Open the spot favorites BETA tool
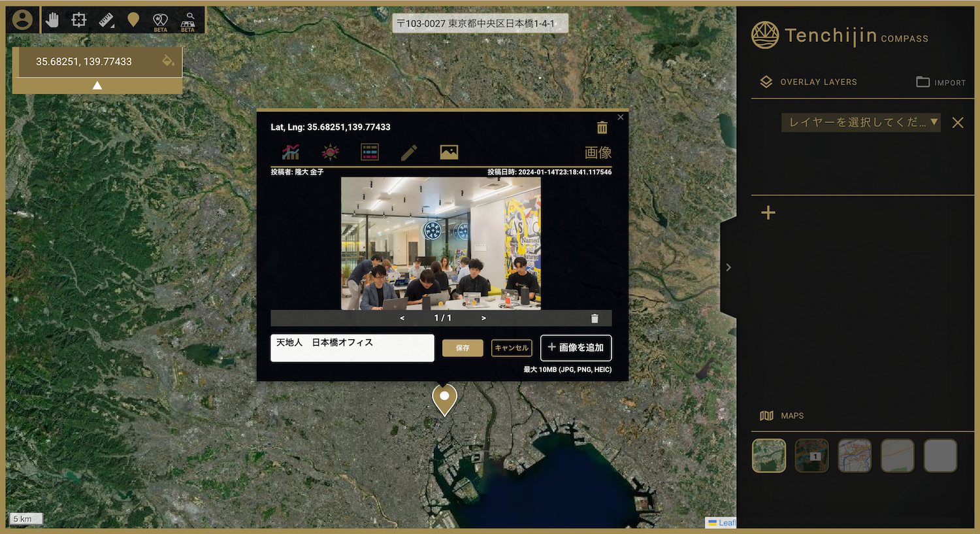Viewport: 980px width, 534px height. (160, 19)
